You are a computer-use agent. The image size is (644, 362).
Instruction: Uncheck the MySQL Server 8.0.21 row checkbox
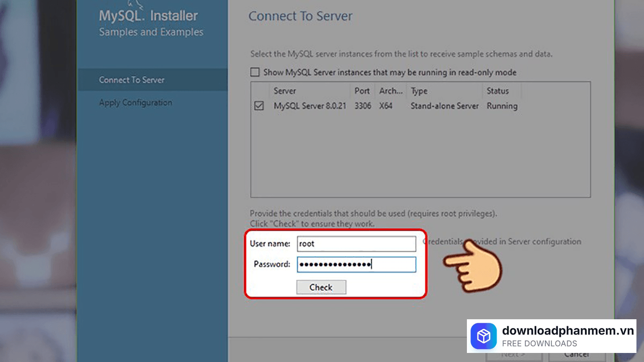(259, 106)
